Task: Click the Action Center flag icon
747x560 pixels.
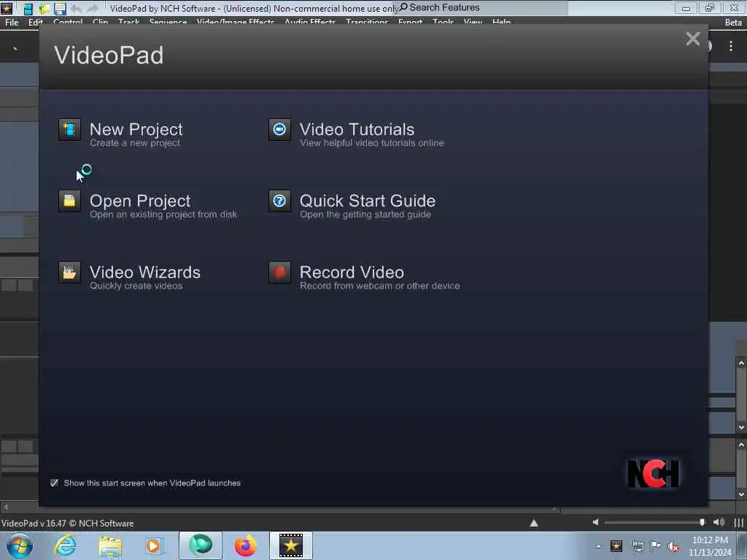Action: pyautogui.click(x=656, y=546)
